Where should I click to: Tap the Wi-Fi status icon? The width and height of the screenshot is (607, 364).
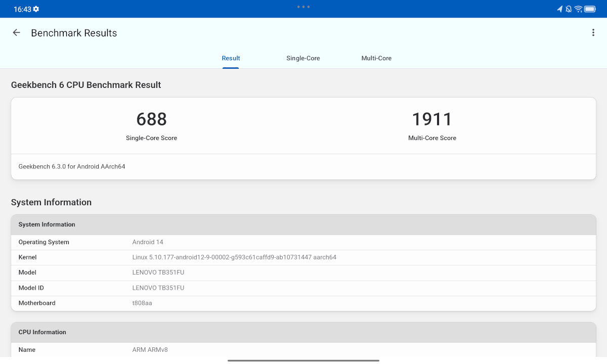578,9
